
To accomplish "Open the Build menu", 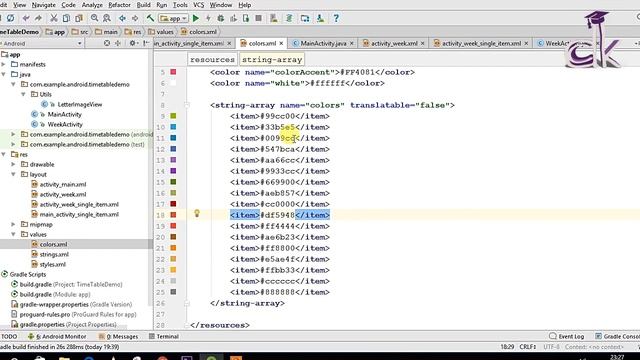I will tap(143, 5).
